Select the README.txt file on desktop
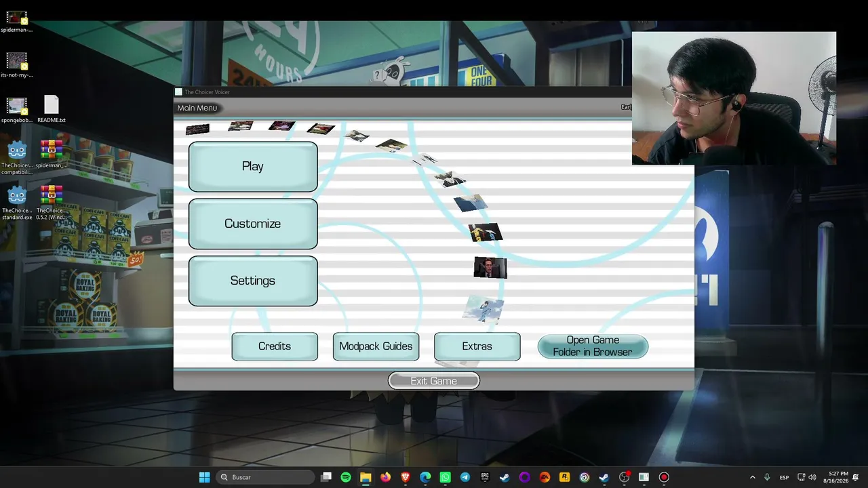 pos(52,110)
